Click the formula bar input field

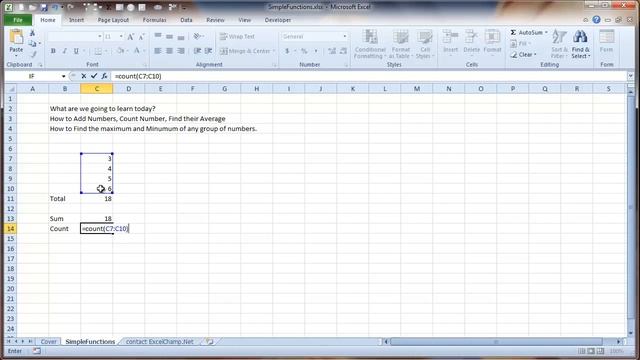(x=369, y=76)
